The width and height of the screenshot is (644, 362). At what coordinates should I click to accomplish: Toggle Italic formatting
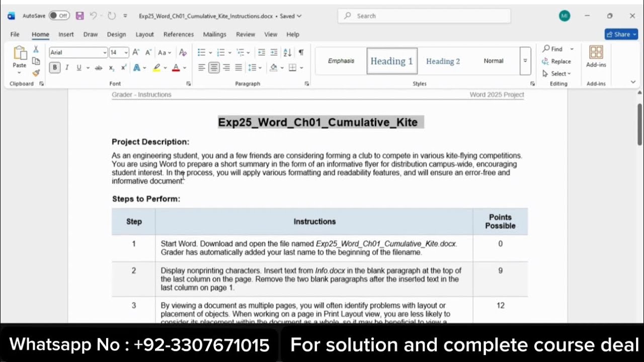67,67
